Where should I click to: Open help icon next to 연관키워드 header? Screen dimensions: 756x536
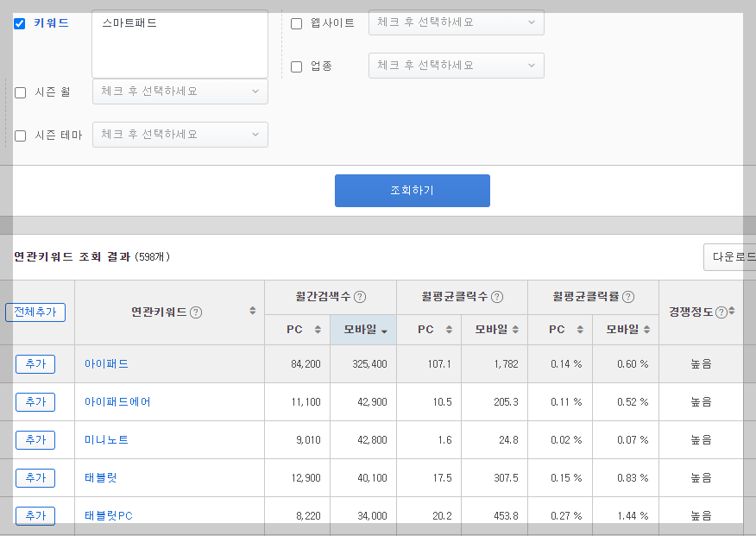196,312
